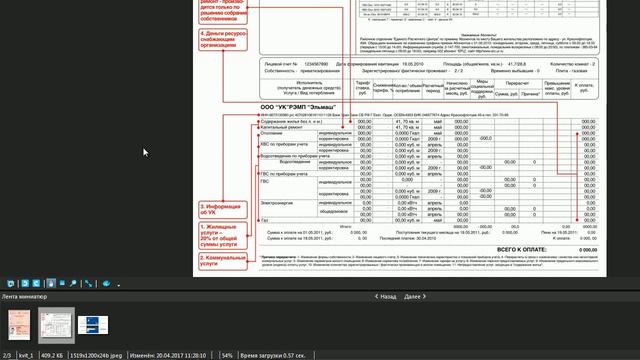Click the 2/3 image counter

[x=7, y=356]
